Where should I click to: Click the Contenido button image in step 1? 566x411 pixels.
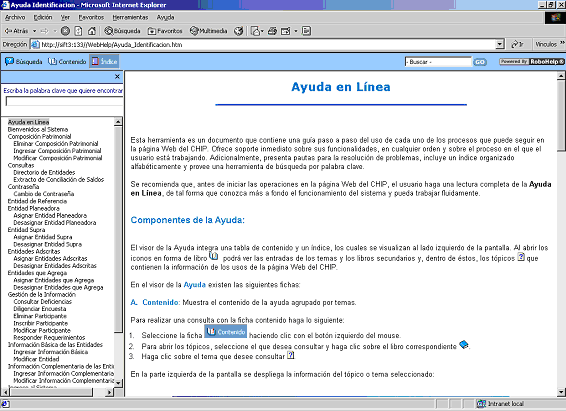point(226,332)
